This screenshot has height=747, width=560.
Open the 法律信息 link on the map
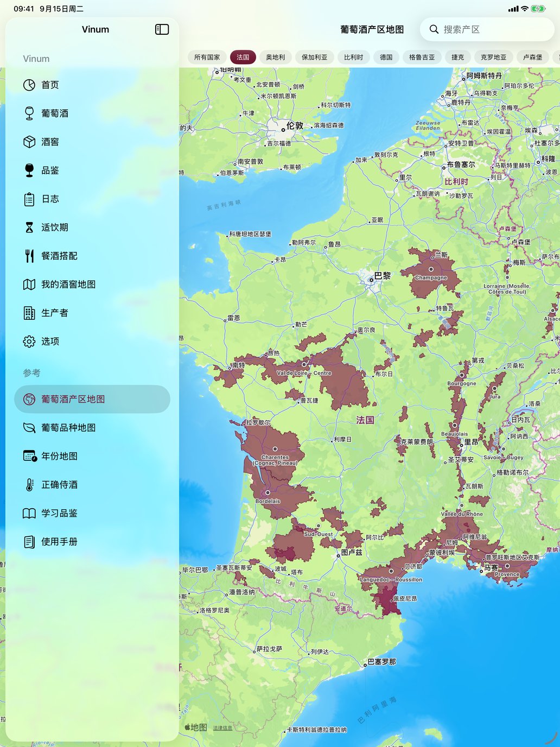coord(222,728)
